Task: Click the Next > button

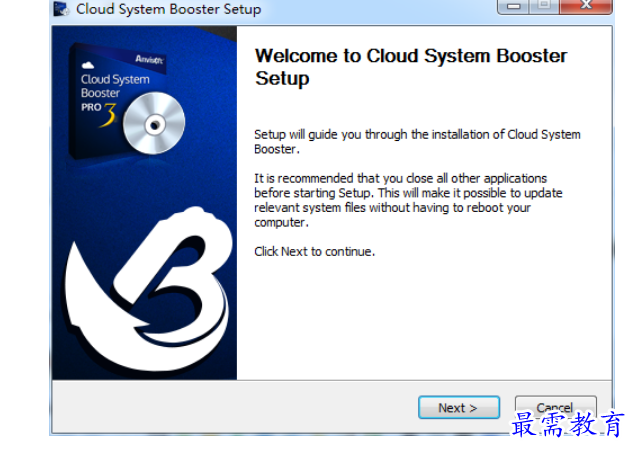Action: point(459,408)
